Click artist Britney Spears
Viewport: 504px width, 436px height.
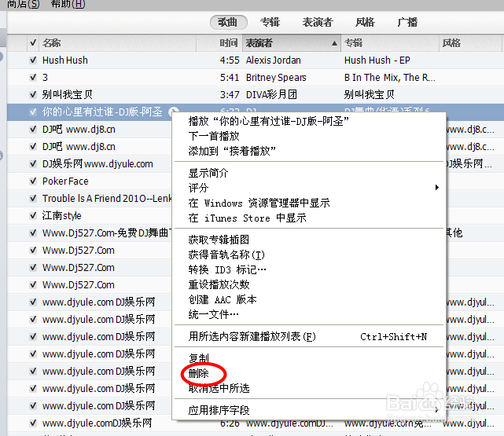click(276, 77)
